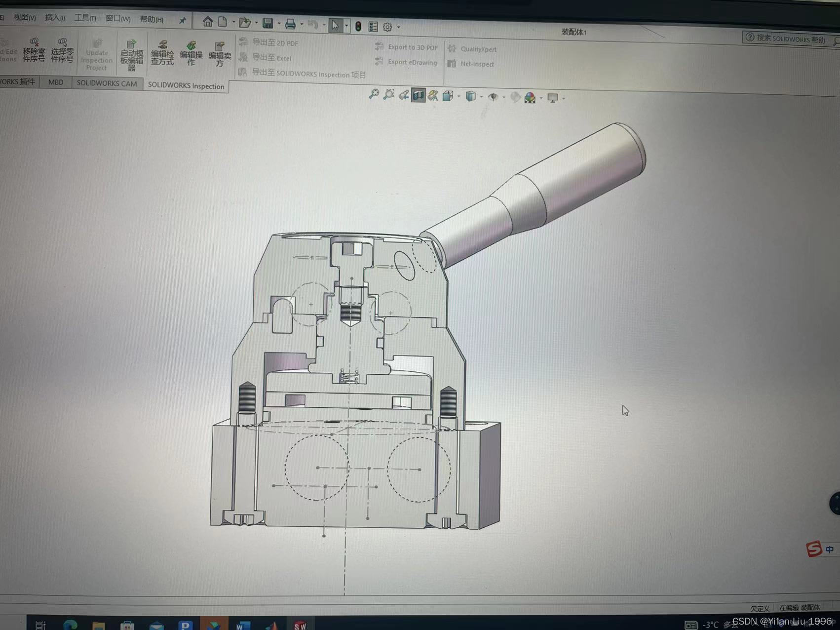Screen dimensions: 840x630
Task: Expand the Open file dropdown arrow
Action: (256, 23)
